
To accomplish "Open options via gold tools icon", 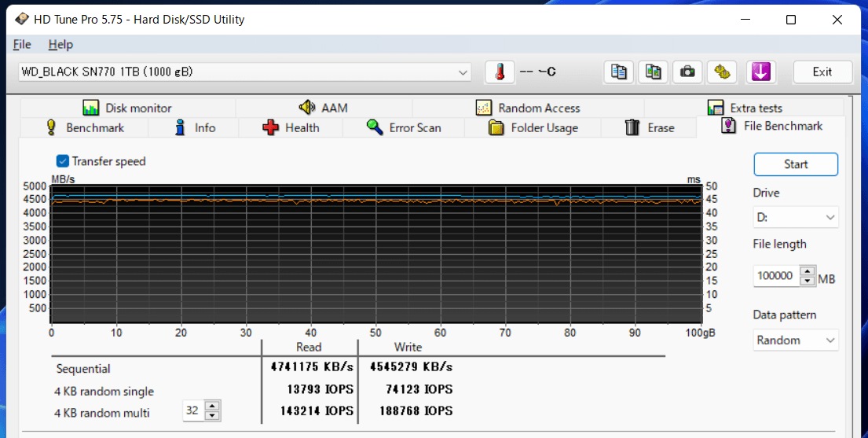I will tap(722, 72).
